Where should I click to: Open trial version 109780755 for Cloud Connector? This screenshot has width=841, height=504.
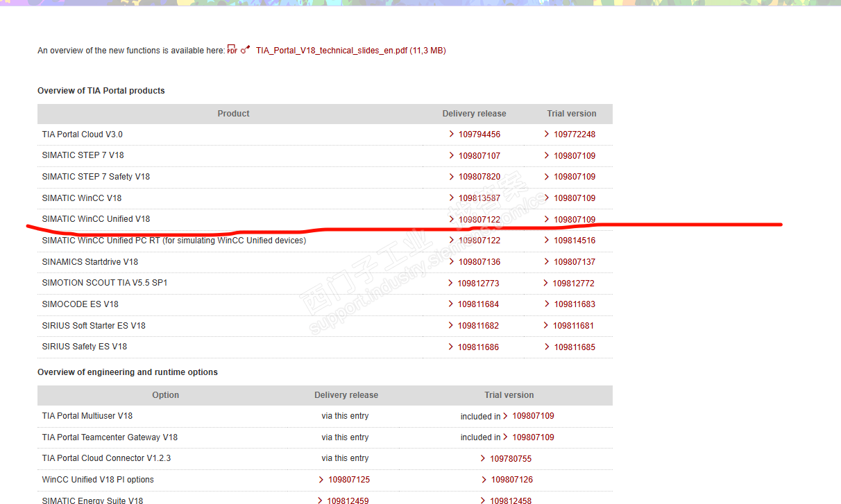point(511,459)
